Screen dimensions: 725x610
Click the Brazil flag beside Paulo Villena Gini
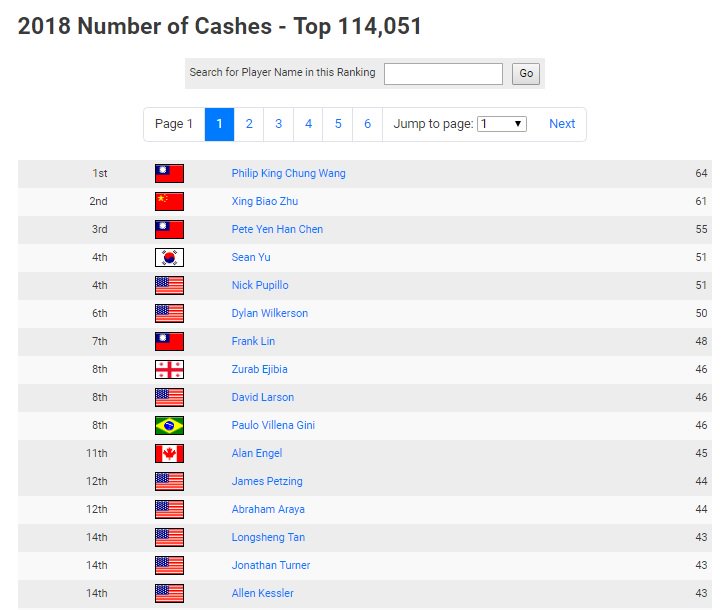click(x=169, y=425)
